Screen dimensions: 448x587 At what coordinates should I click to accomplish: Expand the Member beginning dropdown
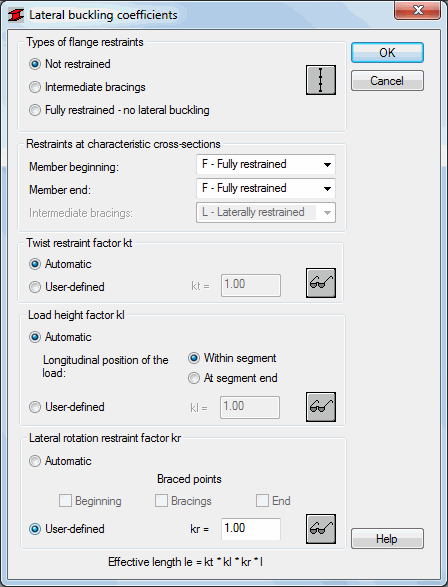266,164
